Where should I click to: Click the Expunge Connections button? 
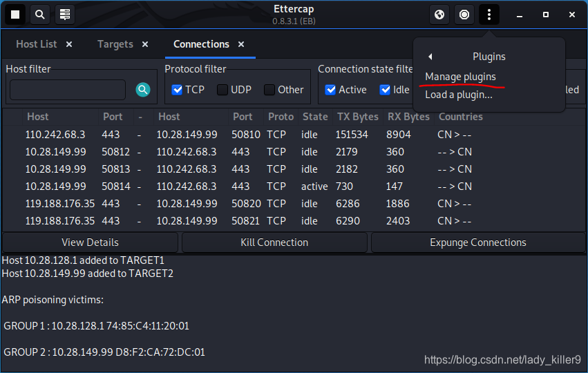click(478, 242)
